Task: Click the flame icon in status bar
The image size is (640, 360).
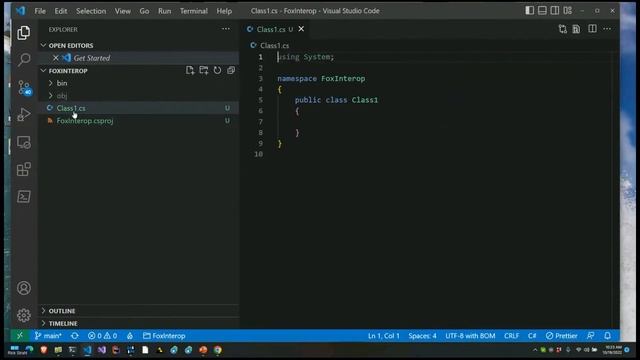Action: (x=130, y=336)
